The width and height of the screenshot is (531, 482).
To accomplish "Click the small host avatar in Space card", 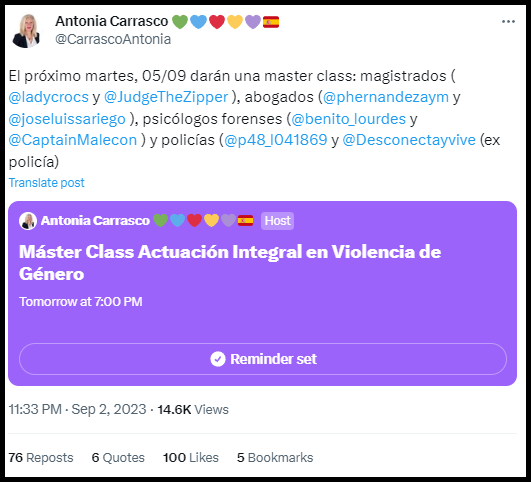I will coord(28,221).
